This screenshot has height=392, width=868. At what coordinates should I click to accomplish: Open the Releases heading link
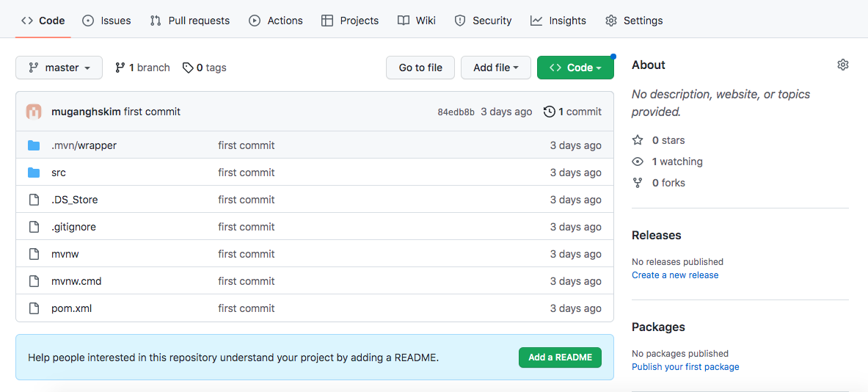coord(657,236)
